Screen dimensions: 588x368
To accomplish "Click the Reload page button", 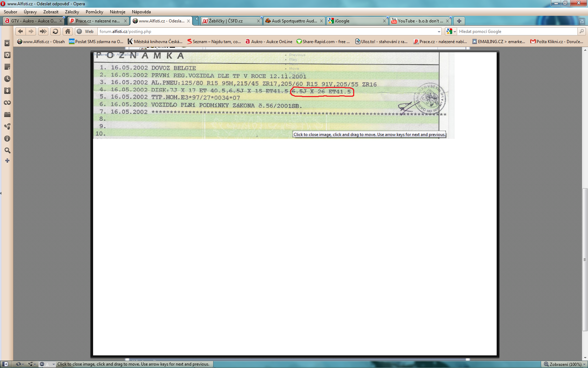I will point(55,32).
